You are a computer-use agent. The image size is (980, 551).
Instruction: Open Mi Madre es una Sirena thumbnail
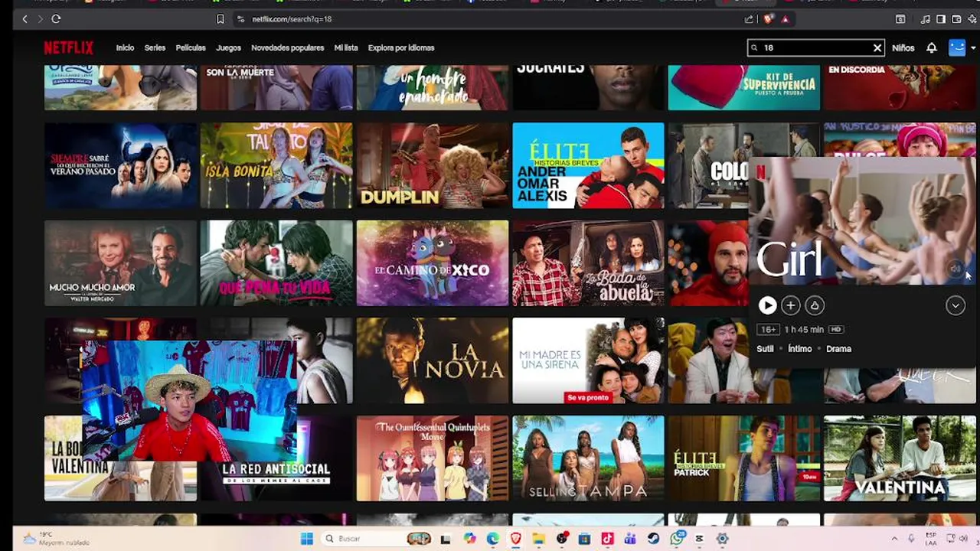588,360
